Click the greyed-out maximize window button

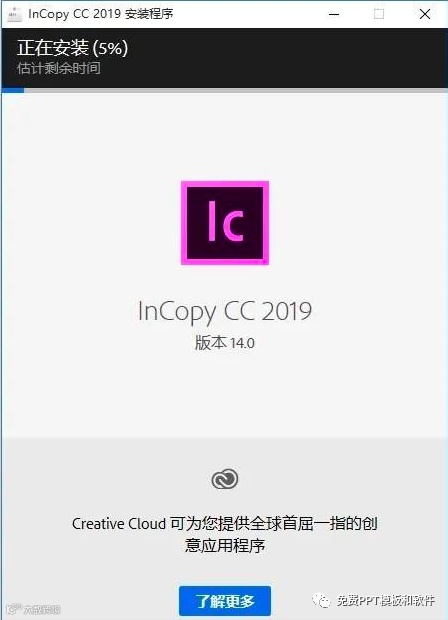tap(379, 14)
